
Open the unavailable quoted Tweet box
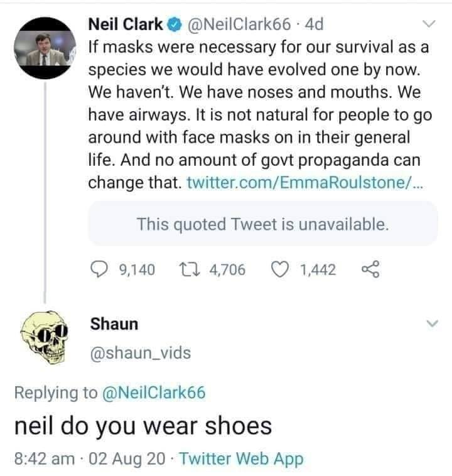click(263, 224)
